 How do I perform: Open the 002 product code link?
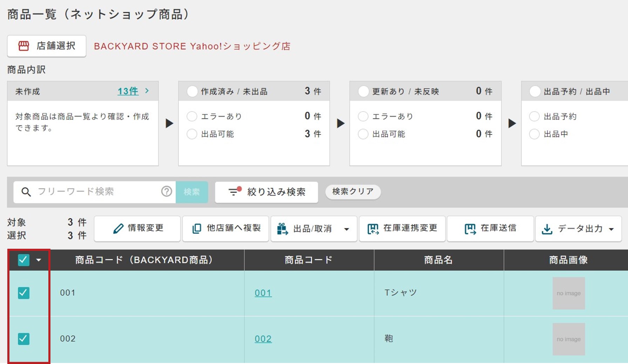(263, 339)
